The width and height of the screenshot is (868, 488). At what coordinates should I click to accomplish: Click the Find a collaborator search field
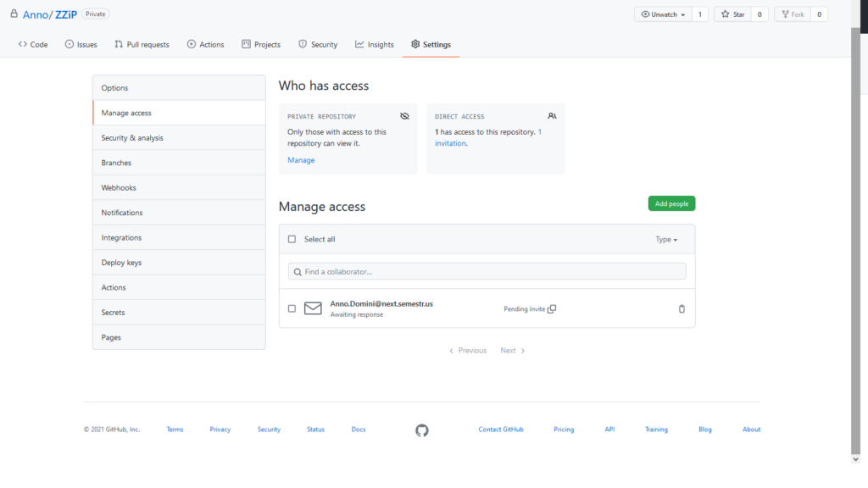click(487, 271)
